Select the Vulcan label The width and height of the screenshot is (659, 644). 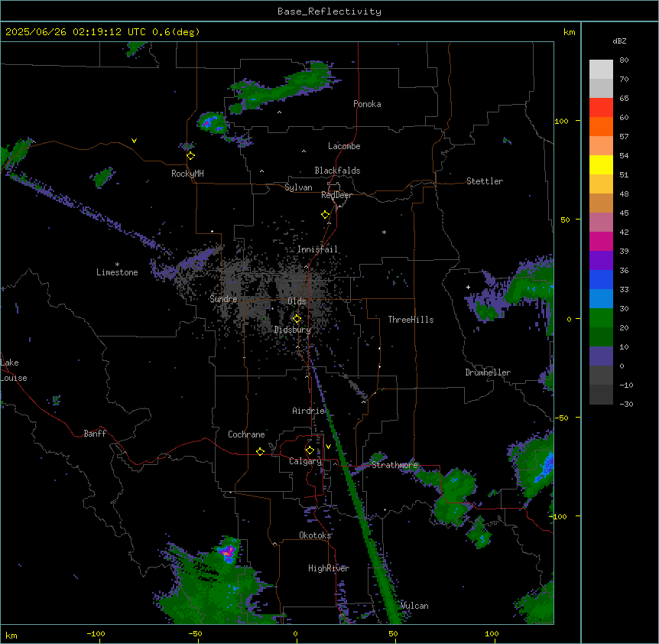(x=414, y=606)
